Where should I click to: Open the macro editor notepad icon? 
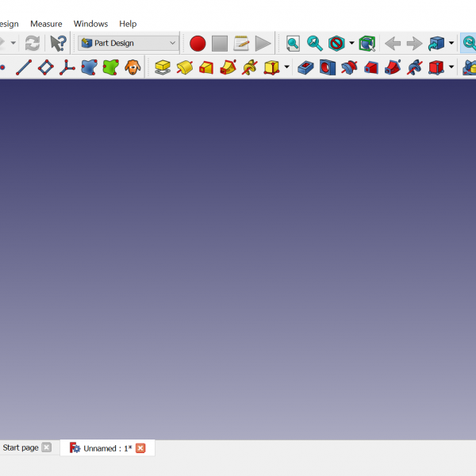(x=241, y=43)
